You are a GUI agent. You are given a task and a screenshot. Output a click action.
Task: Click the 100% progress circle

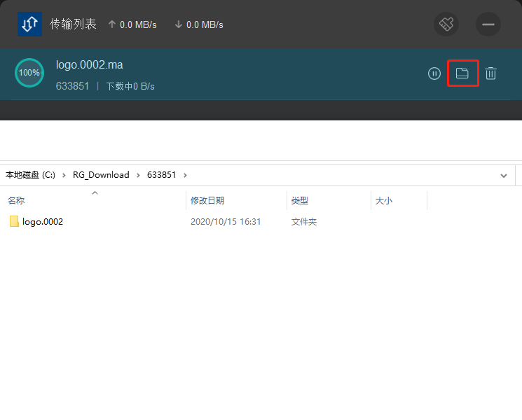[x=29, y=73]
